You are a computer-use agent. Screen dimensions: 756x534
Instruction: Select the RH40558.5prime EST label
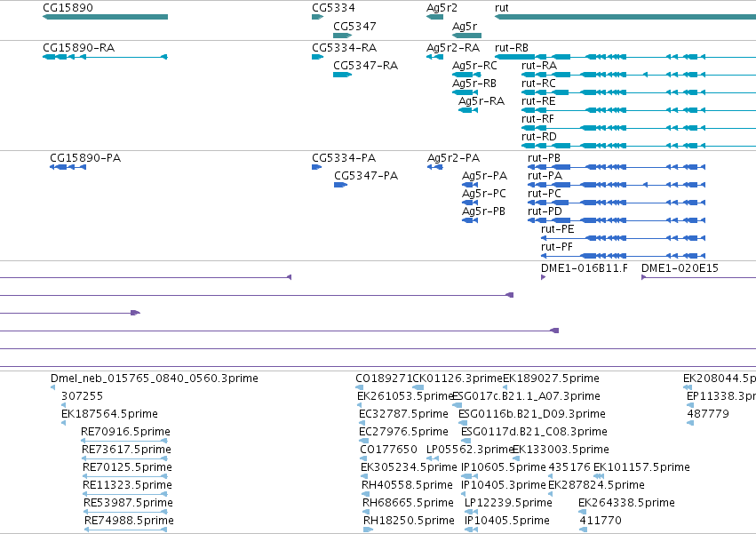[x=408, y=486]
